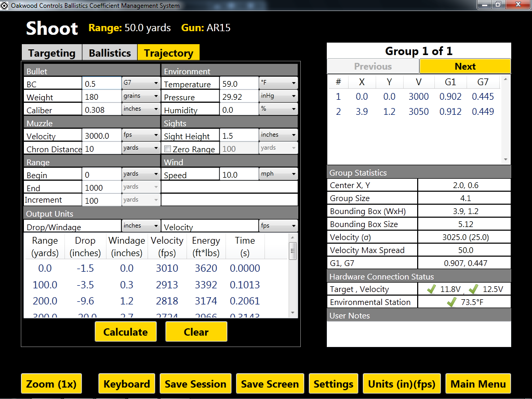The width and height of the screenshot is (532, 399).
Task: Open the Humidity units % dropdown
Action: tap(278, 109)
